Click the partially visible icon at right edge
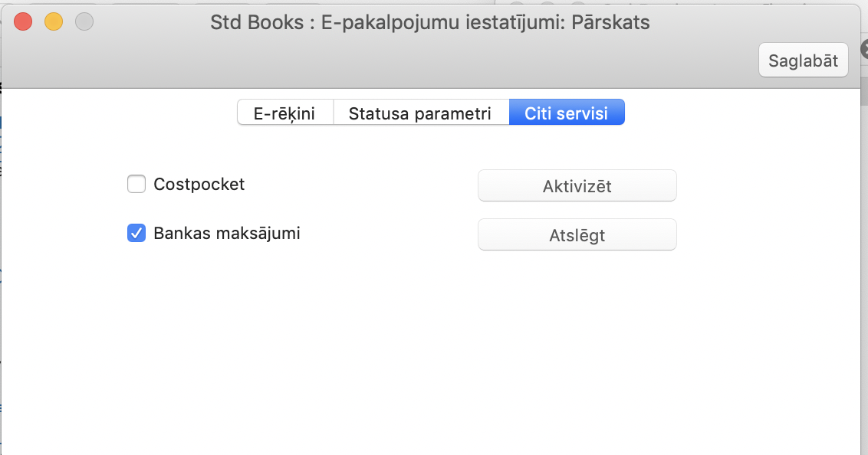The image size is (868, 455). click(863, 47)
